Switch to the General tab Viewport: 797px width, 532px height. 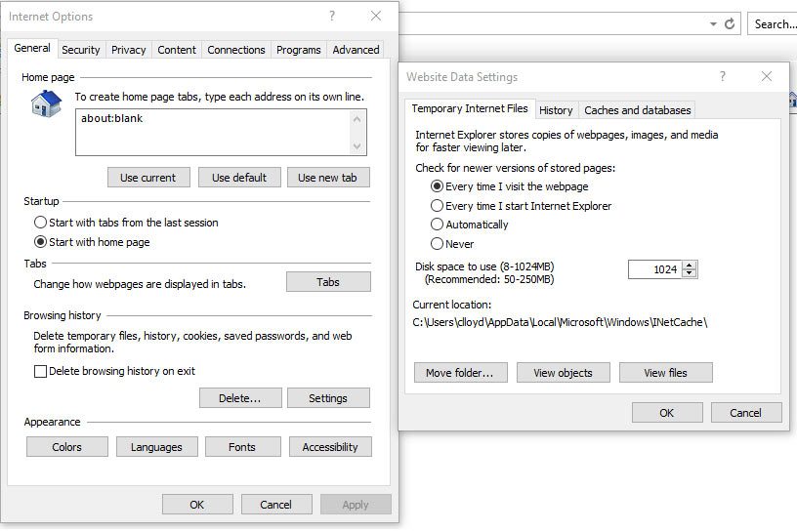(x=32, y=48)
